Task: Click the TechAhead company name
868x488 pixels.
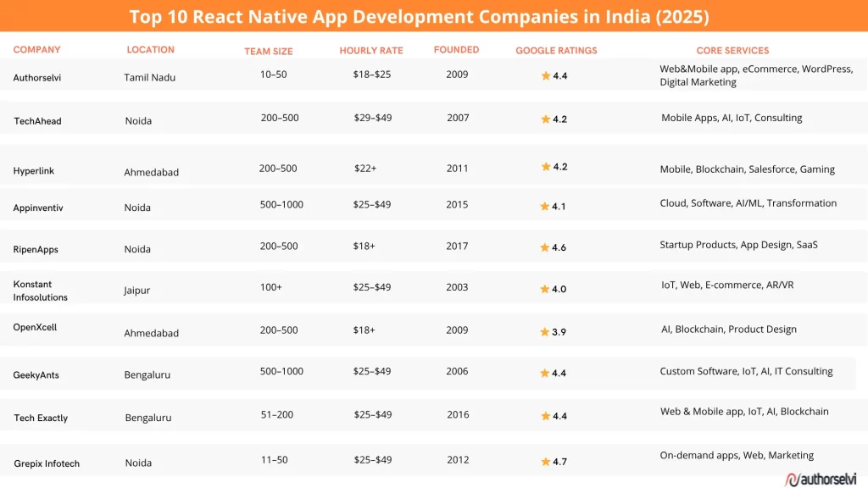Action: click(37, 120)
